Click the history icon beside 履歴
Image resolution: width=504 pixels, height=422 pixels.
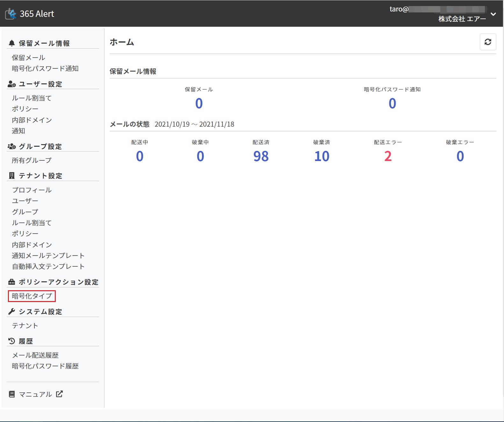click(12, 341)
